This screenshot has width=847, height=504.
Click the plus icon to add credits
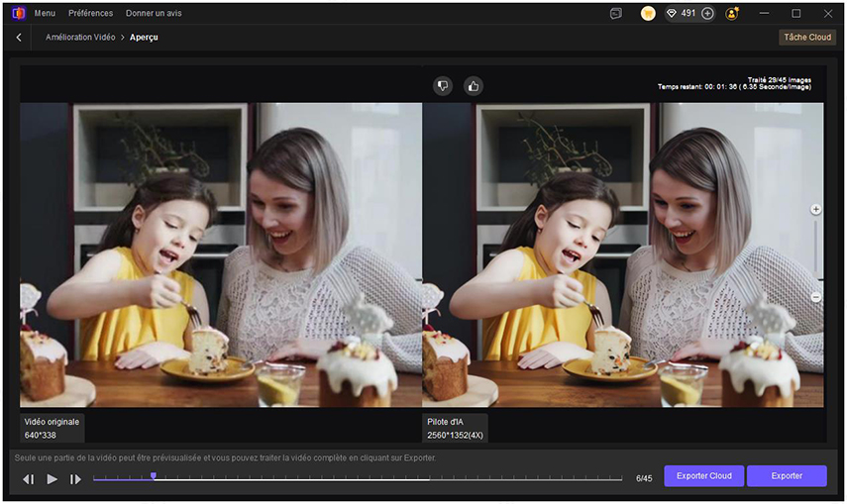pyautogui.click(x=707, y=14)
